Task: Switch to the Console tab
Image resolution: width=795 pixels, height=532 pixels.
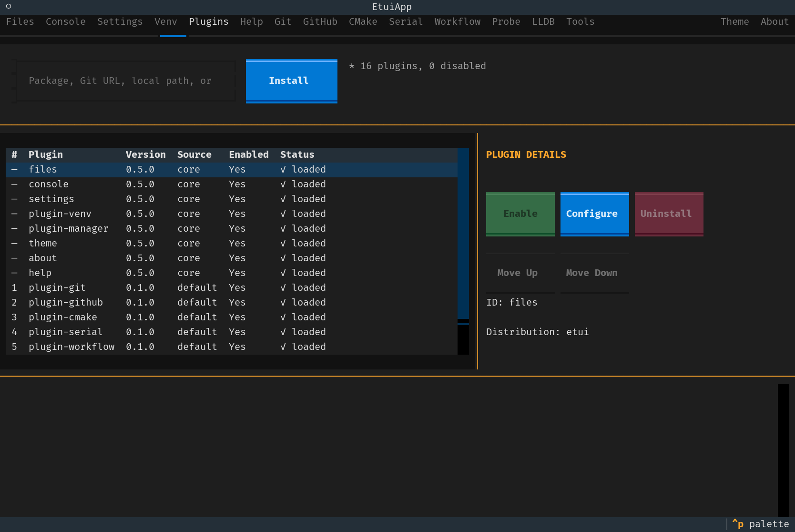Action: pos(66,21)
